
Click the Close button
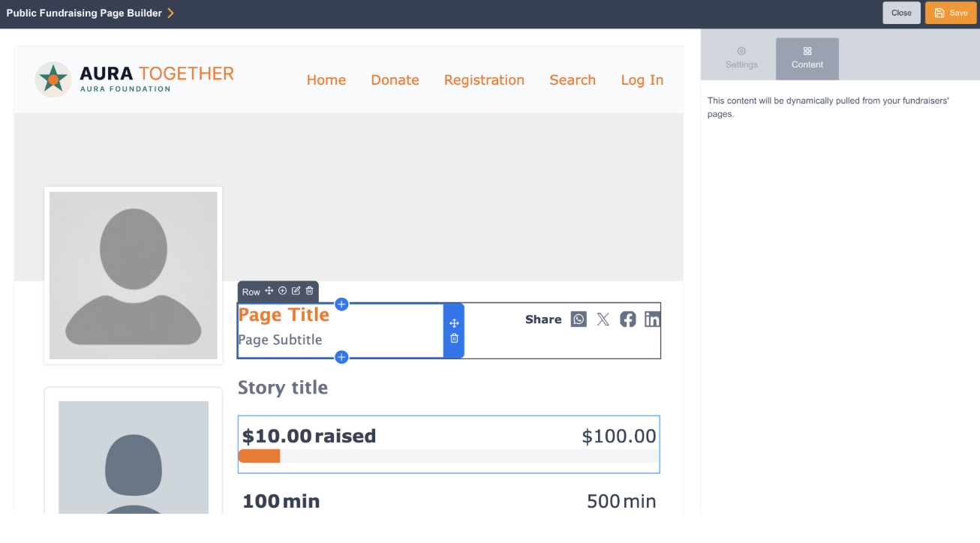point(901,13)
